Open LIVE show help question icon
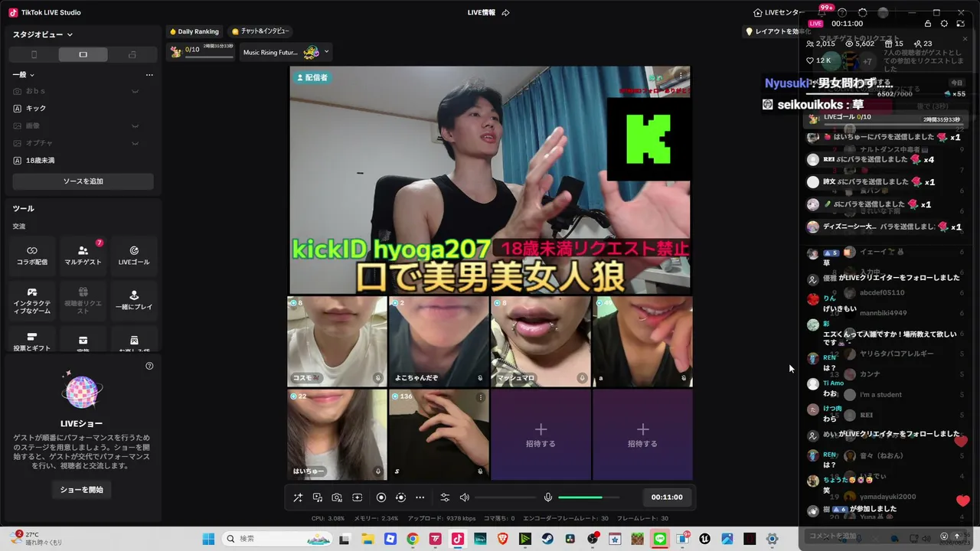This screenshot has height=551, width=980. click(149, 366)
